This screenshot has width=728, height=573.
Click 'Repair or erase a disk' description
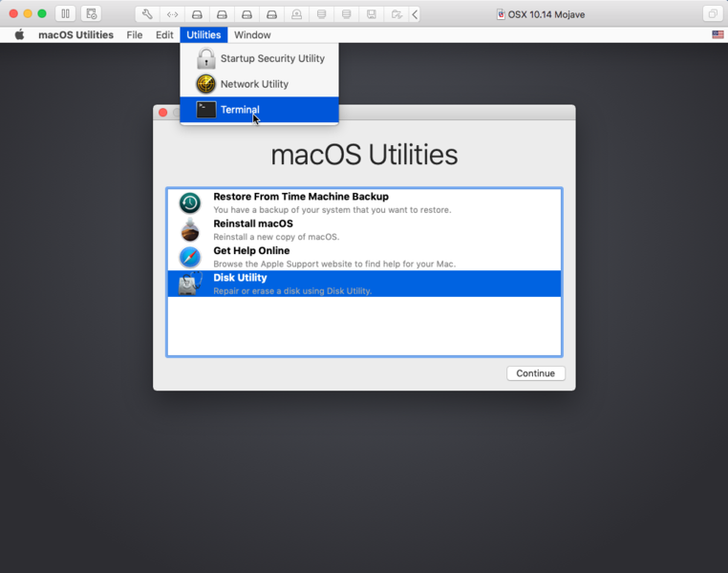point(292,291)
